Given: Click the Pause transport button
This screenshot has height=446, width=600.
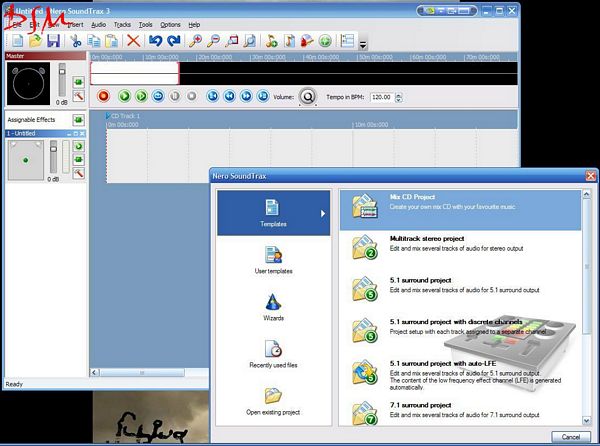Looking at the screenshot, I should pos(175,96).
